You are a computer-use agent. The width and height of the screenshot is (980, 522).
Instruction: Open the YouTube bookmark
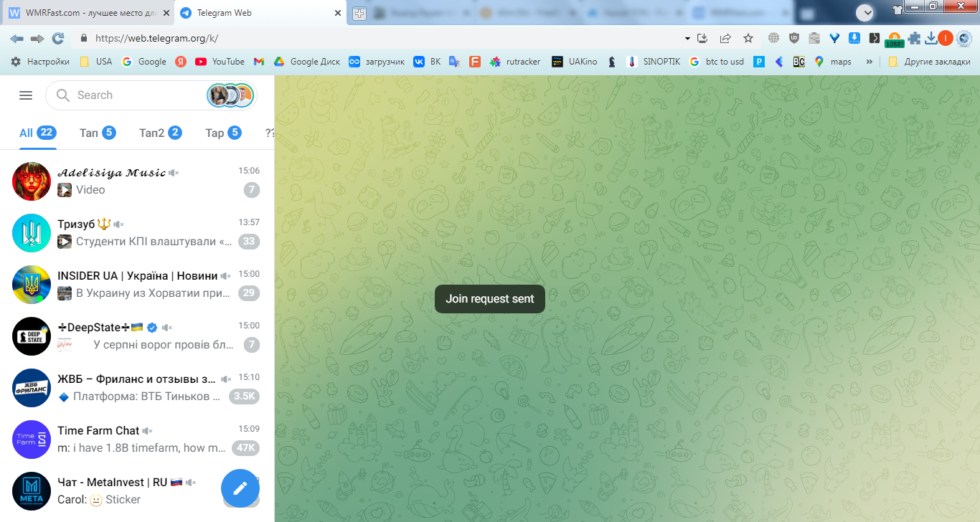(x=220, y=62)
